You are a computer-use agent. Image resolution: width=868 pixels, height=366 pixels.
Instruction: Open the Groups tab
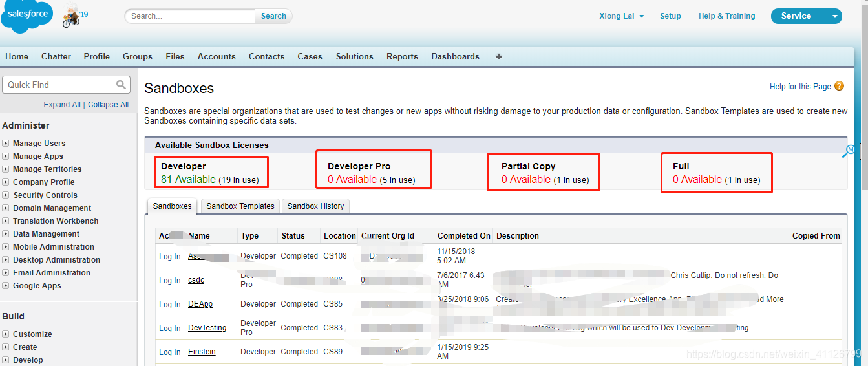tap(138, 56)
